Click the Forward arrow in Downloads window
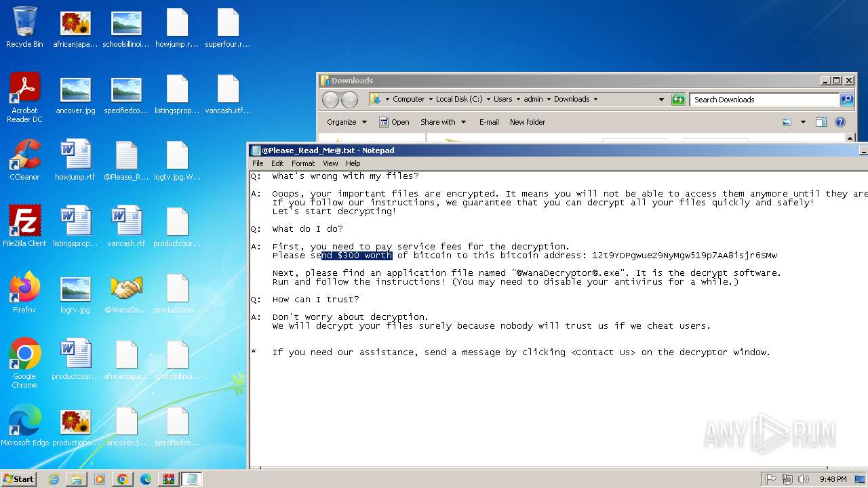Screen dimensions: 868x488 349,100
